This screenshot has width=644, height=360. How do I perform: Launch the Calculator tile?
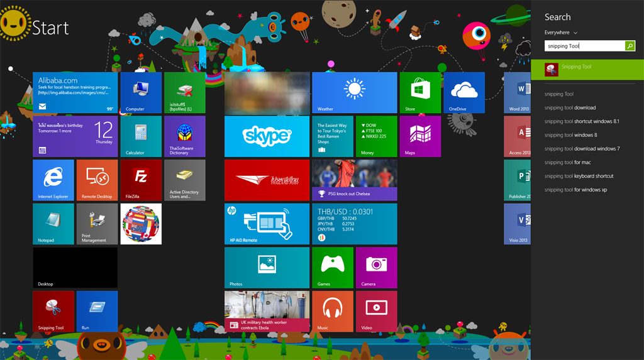pyautogui.click(x=141, y=136)
